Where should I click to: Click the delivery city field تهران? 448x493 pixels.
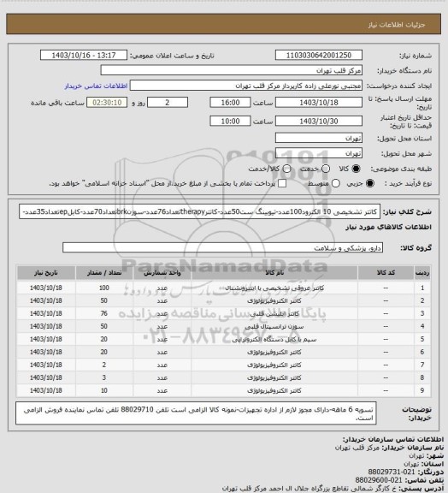pyautogui.click(x=319, y=153)
